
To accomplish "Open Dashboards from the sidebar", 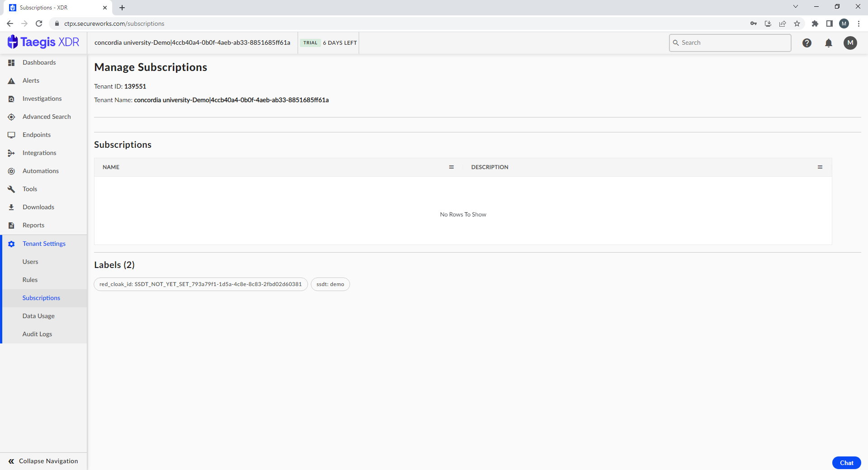I will click(39, 62).
